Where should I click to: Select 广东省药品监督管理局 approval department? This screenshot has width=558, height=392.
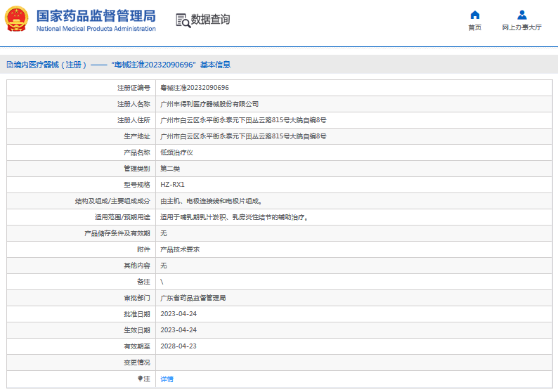pos(193,298)
